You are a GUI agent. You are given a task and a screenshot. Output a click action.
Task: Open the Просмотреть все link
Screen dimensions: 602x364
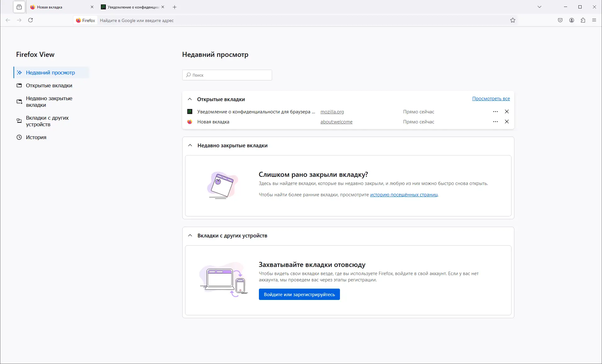[491, 98]
